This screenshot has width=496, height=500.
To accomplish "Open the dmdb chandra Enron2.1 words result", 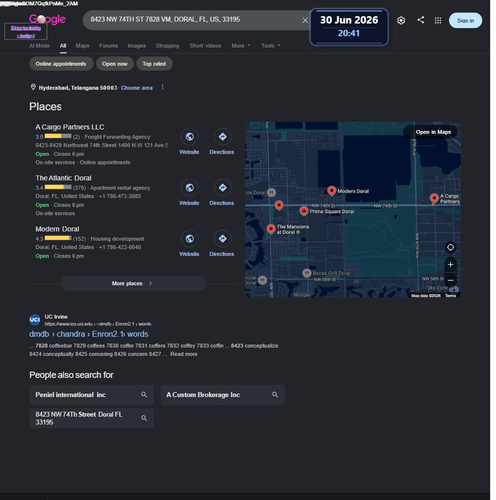I will (89, 334).
